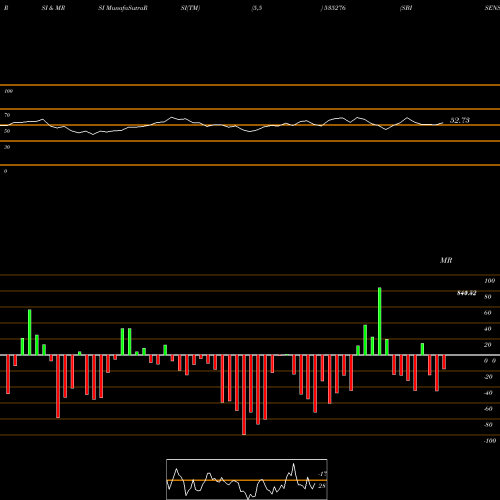This screenshot has width=500, height=500.
Task: Click the RSI axis label 30
Action: [7, 147]
